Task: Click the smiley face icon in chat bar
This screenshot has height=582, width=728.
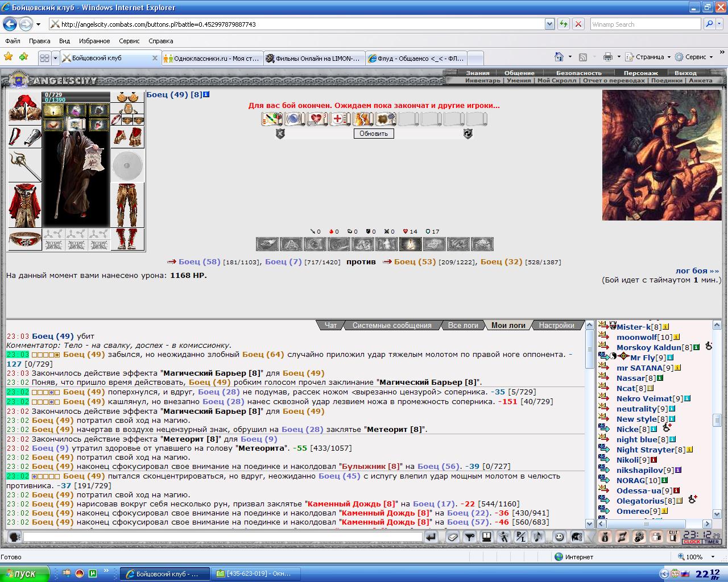Action: pos(559,537)
